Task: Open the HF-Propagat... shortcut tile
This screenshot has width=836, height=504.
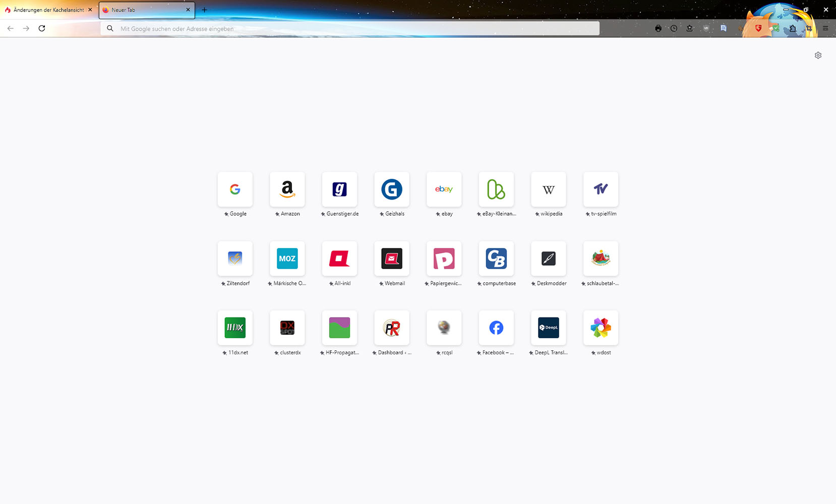Action: tap(339, 328)
